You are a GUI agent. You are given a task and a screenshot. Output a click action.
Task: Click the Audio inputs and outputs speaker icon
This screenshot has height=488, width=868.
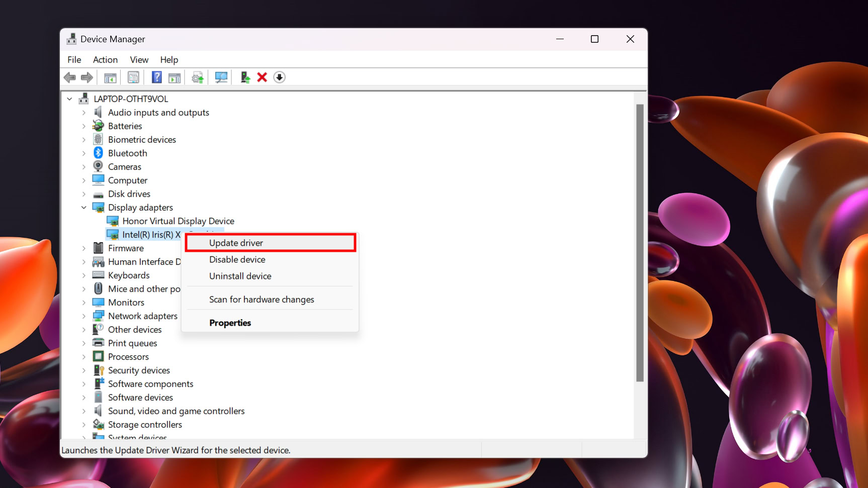[98, 112]
